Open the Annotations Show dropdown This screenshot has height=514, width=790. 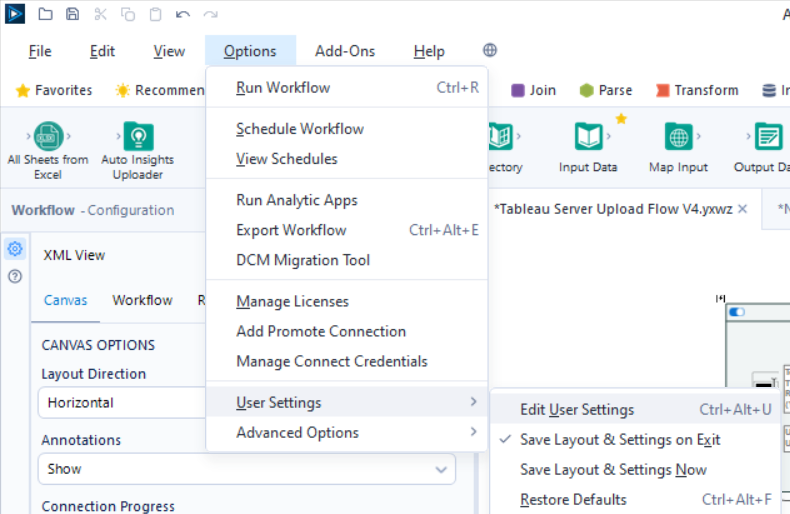(x=247, y=469)
